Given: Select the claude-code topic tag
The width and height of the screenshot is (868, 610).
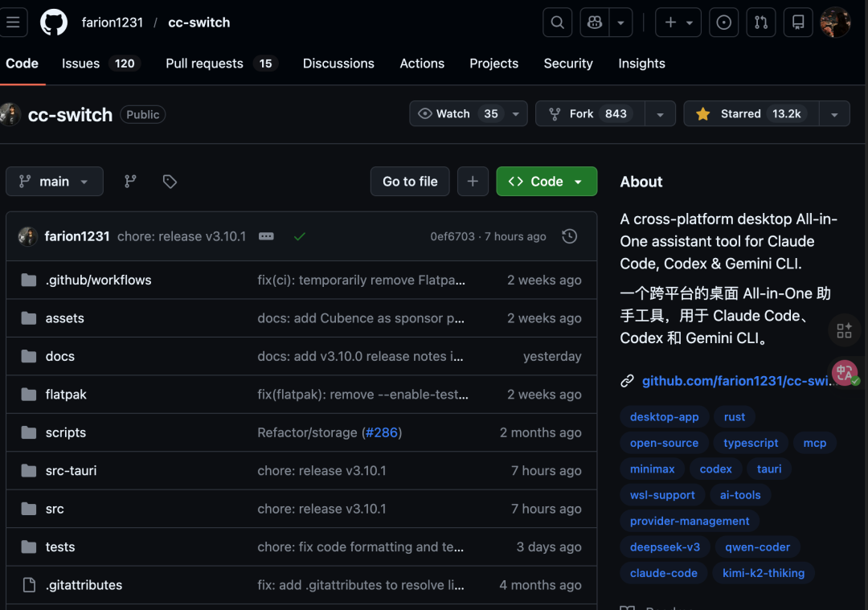Looking at the screenshot, I should [x=663, y=573].
